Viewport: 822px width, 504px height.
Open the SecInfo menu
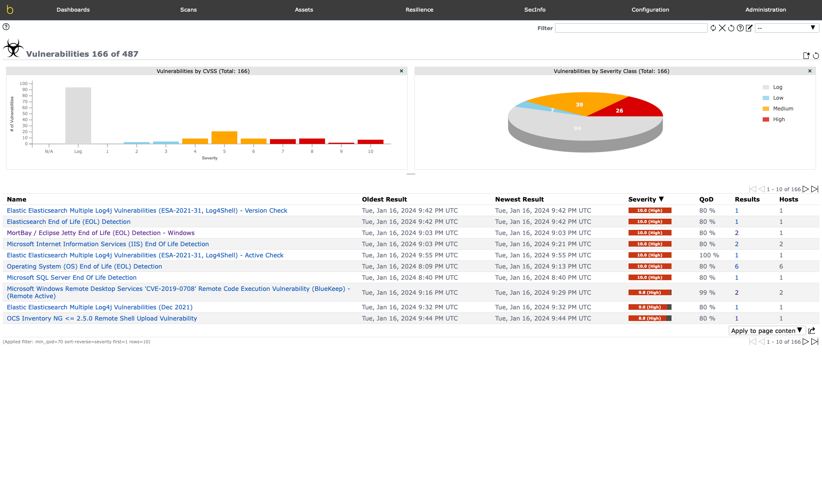pos(535,9)
